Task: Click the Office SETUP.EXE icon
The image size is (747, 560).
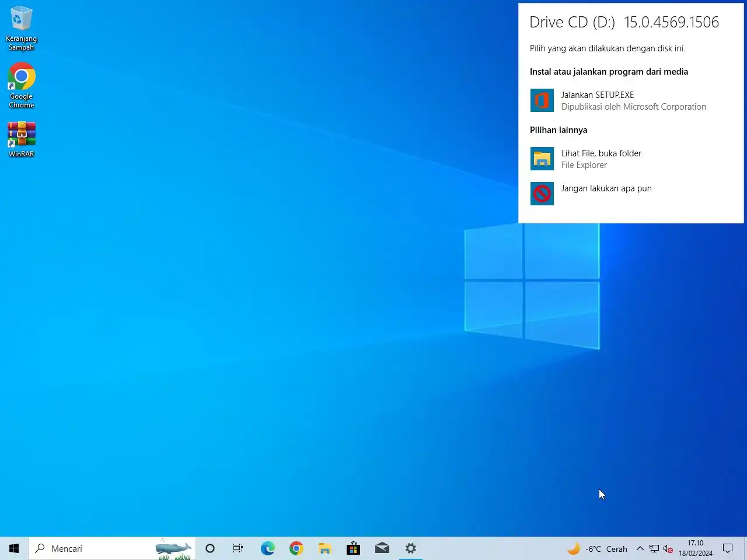Action: 542,100
